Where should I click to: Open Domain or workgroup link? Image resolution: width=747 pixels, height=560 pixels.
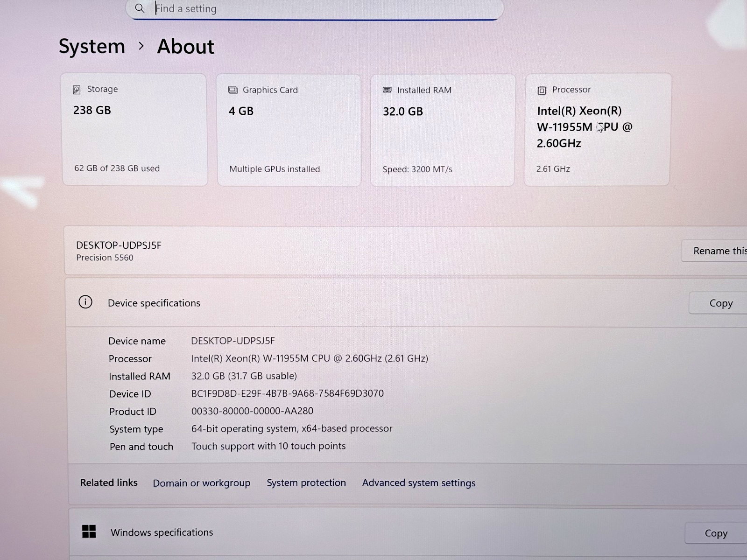(202, 483)
